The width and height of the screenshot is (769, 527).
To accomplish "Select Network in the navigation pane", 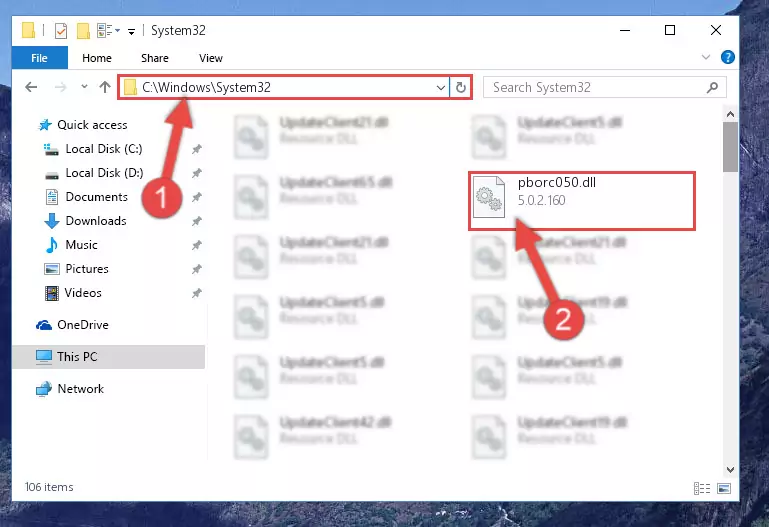I will [x=81, y=389].
